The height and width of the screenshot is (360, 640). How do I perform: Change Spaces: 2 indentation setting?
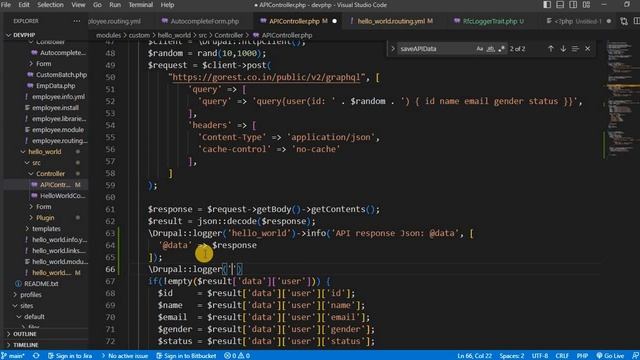511,356
